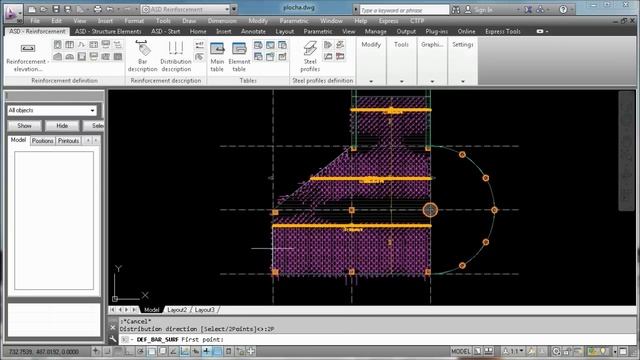The width and height of the screenshot is (640, 360).
Task: Click the New file icon in quick access toolbar
Action: tap(32, 9)
